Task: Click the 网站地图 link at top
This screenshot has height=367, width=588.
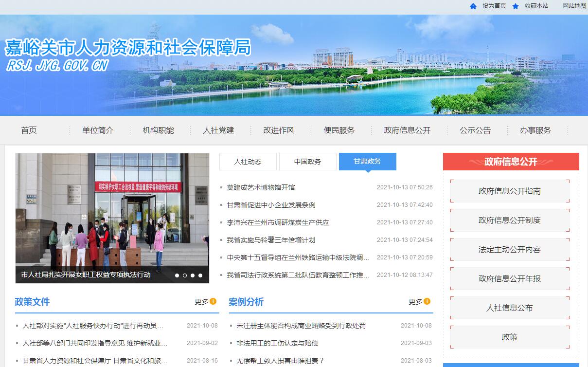Action: coord(574,6)
